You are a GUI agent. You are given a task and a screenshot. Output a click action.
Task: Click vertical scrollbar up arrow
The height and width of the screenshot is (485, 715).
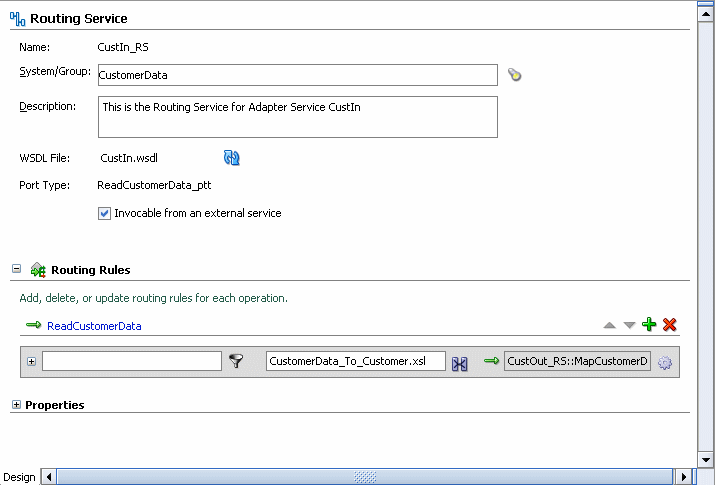point(705,13)
